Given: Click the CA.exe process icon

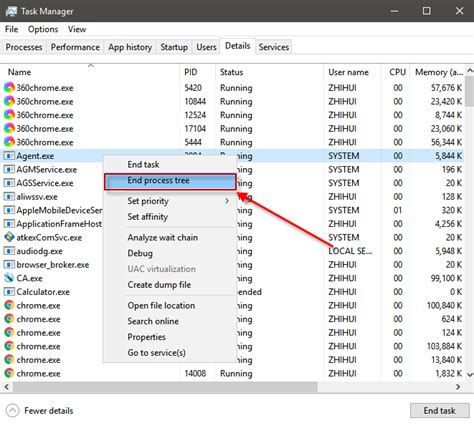Looking at the screenshot, I should 9,278.
